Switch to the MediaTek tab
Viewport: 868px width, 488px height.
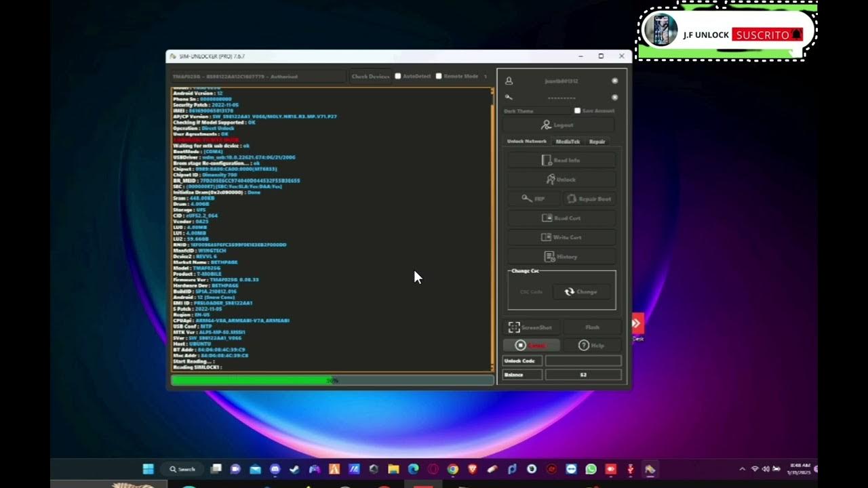[568, 142]
